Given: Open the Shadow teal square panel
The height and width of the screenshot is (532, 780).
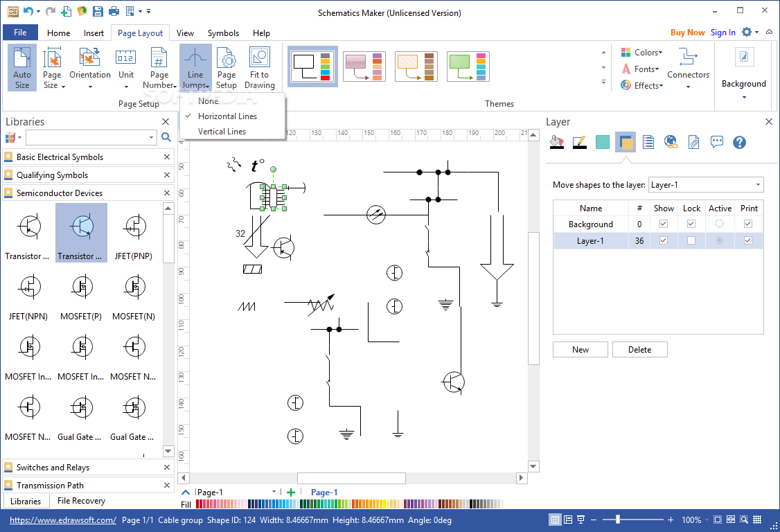Looking at the screenshot, I should [x=603, y=142].
